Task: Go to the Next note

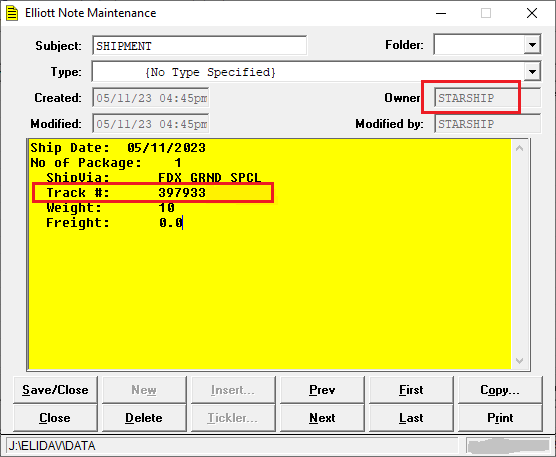Action: (322, 418)
